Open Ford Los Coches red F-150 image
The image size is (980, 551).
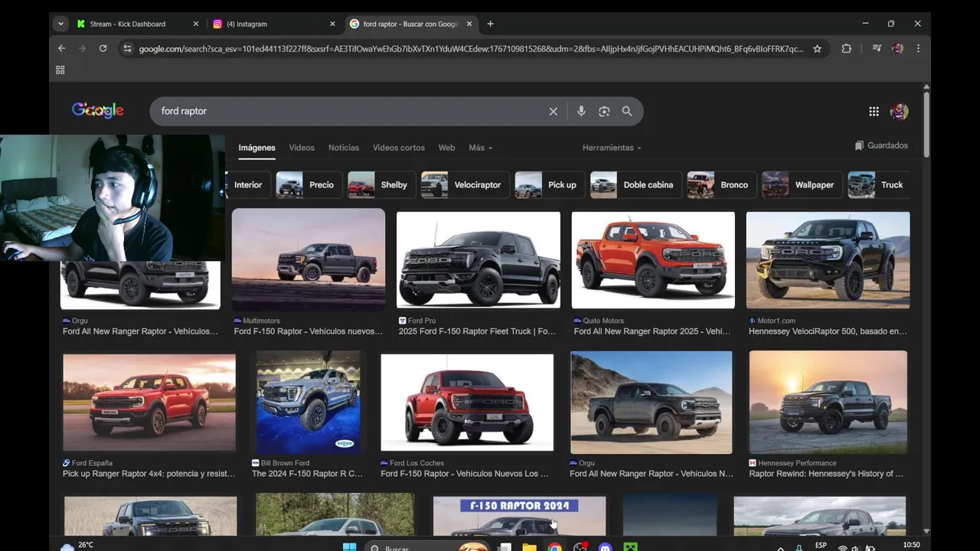click(467, 403)
